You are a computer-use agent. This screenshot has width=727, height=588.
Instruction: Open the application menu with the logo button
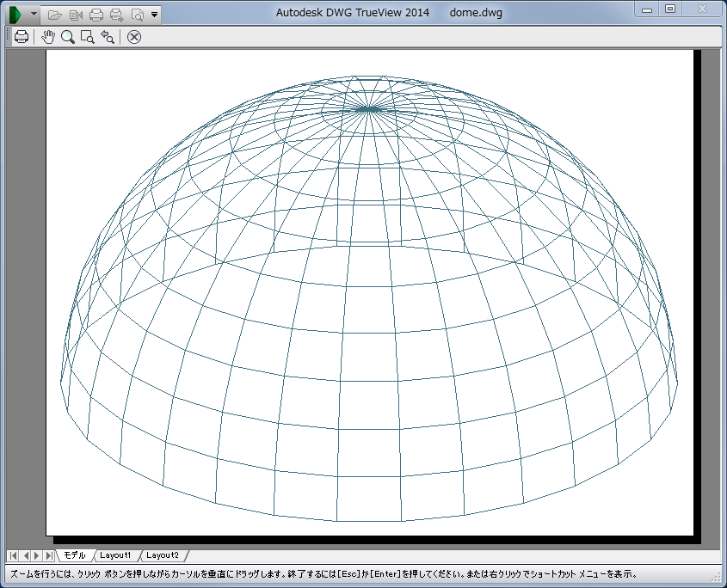tap(15, 15)
